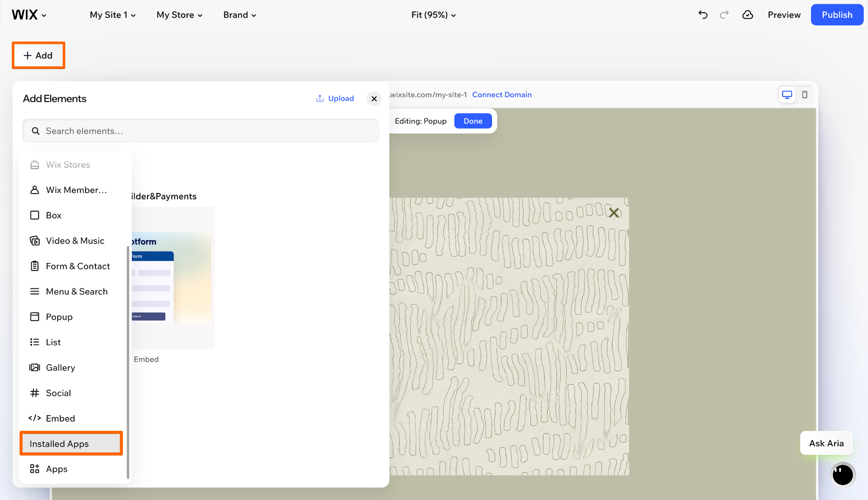Open the Aria assistant avatar icon

pyautogui.click(x=843, y=475)
